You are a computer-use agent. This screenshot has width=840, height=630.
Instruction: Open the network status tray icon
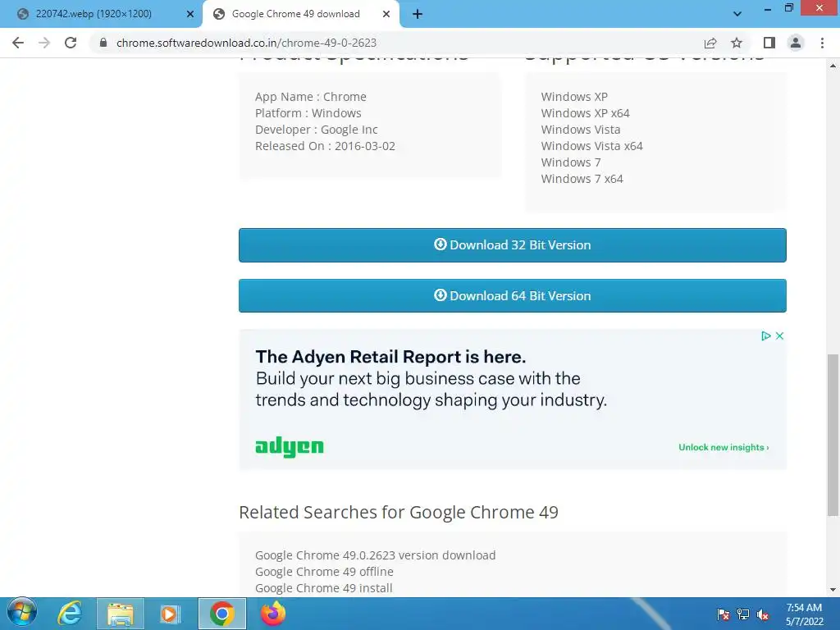tap(743, 614)
